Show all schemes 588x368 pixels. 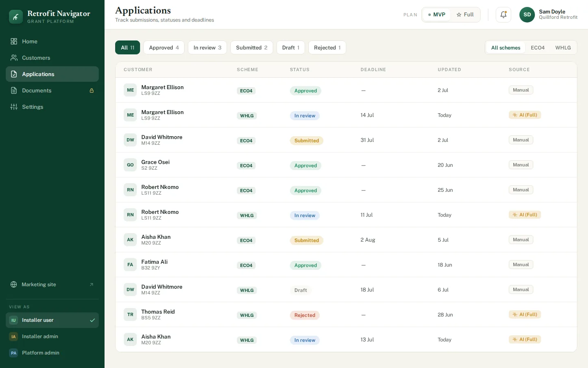click(x=506, y=47)
